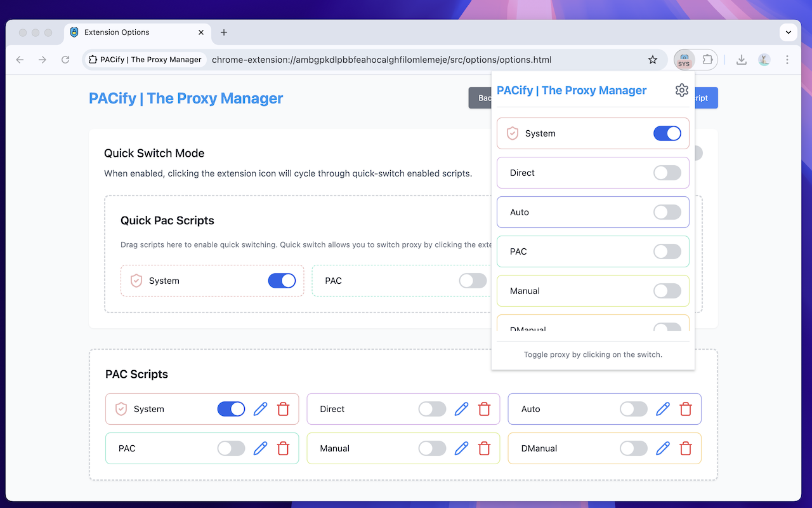
Task: Toggle System switch in PAC Scripts list
Action: [x=232, y=409]
